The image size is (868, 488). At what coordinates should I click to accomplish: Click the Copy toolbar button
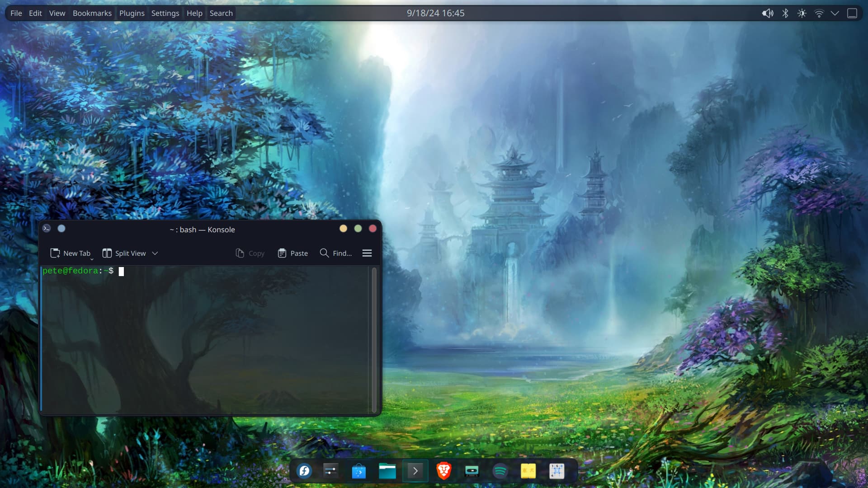pos(250,253)
